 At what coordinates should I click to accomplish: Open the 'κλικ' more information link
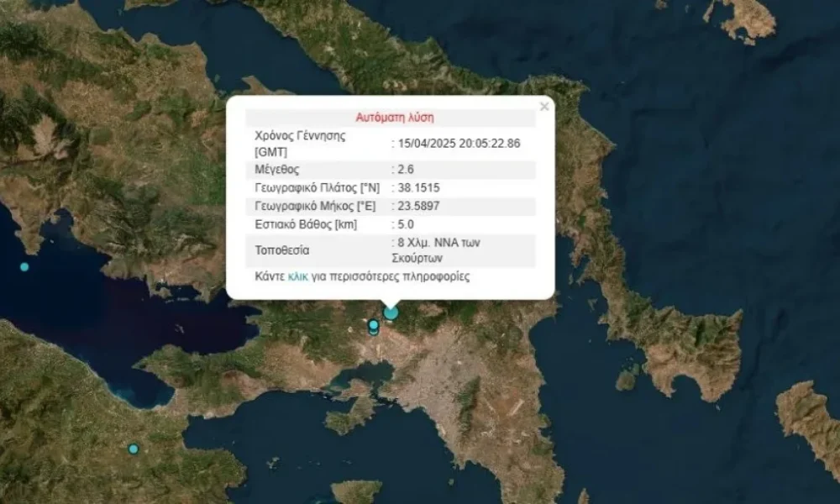(x=298, y=276)
